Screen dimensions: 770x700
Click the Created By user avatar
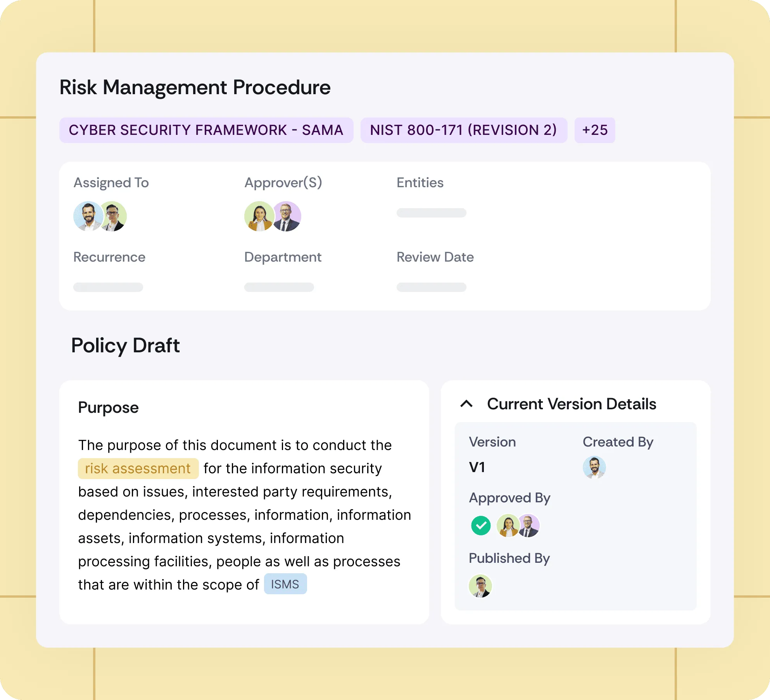(594, 467)
